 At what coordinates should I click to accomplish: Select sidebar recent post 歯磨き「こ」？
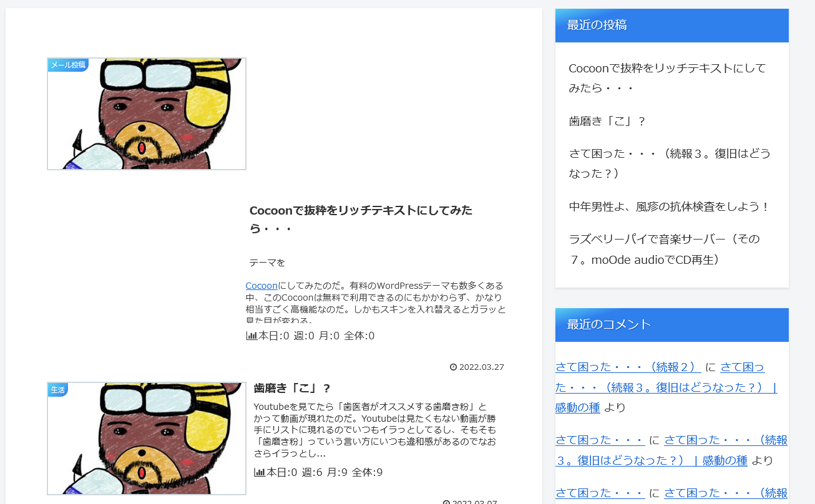click(x=607, y=121)
